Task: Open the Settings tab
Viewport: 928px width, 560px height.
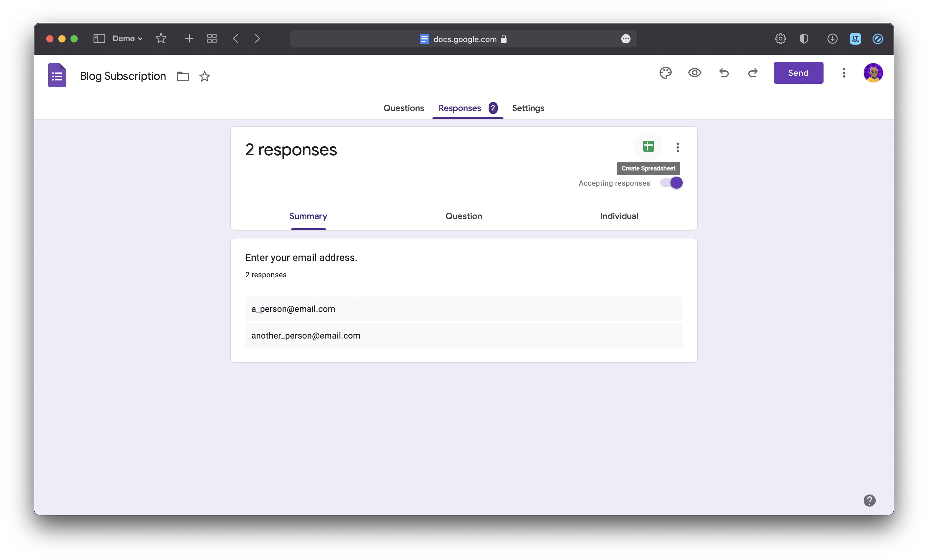Action: tap(528, 108)
